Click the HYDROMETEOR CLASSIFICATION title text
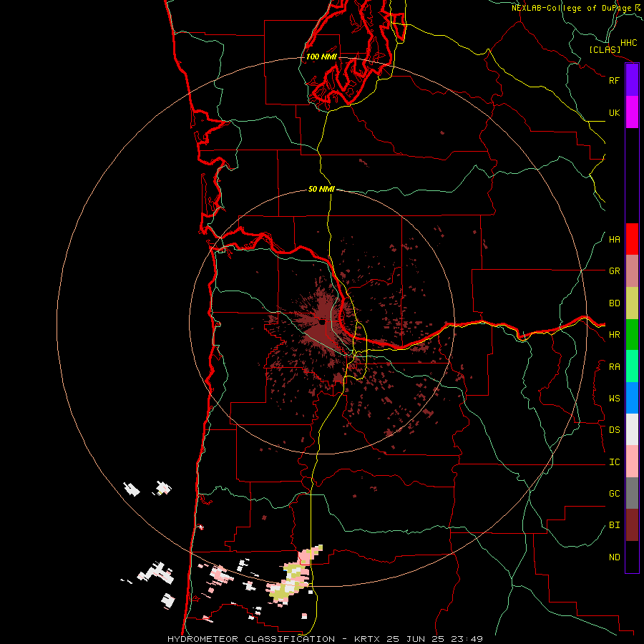This screenshot has height=644, width=644. [x=251, y=639]
